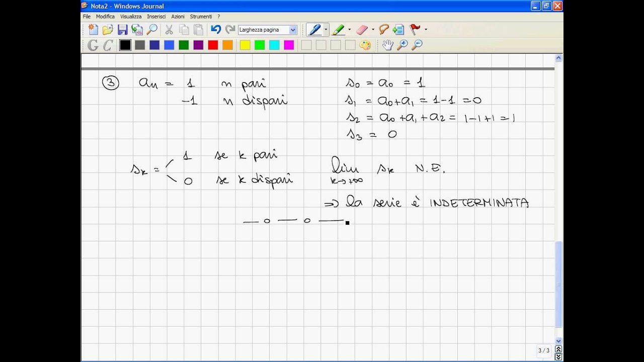Open the Flag options arrow
Image resolution: width=644 pixels, height=362 pixels.
coord(426,30)
